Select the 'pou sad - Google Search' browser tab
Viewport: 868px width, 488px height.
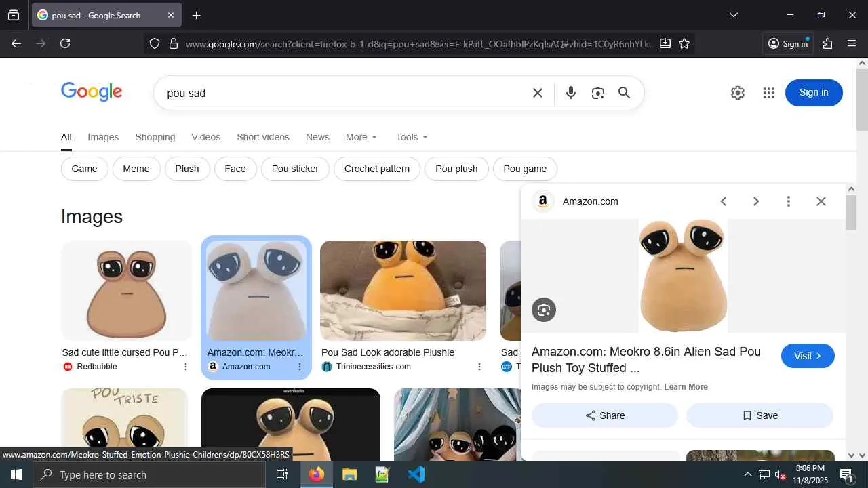[106, 15]
